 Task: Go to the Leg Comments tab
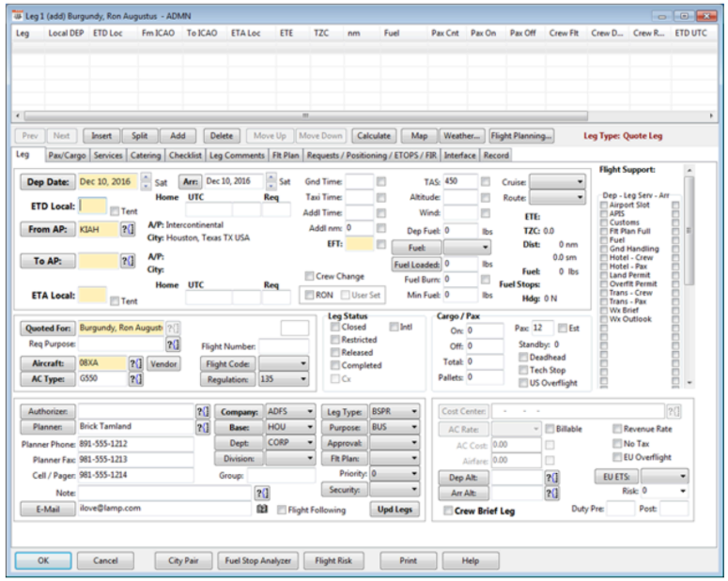tap(237, 156)
